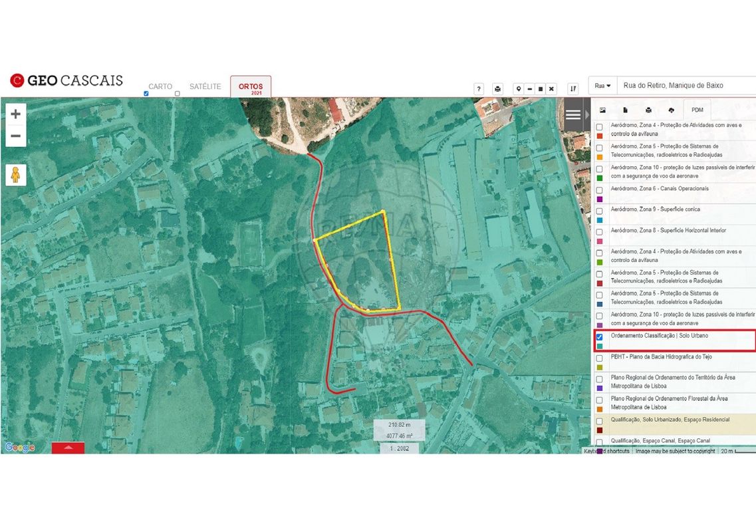Screen dimensions: 756x532
Task: Select the point marker drawing tool
Action: pyautogui.click(x=519, y=88)
